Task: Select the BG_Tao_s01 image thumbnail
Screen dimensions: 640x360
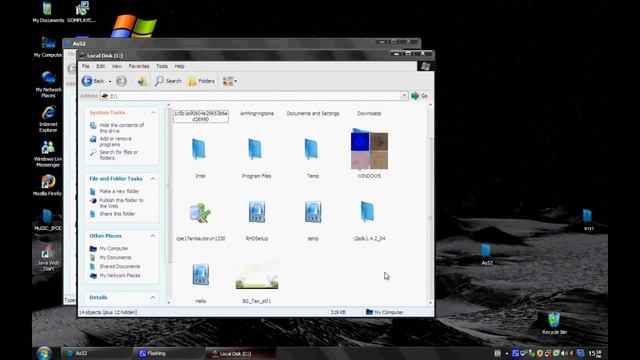Action: pyautogui.click(x=257, y=274)
